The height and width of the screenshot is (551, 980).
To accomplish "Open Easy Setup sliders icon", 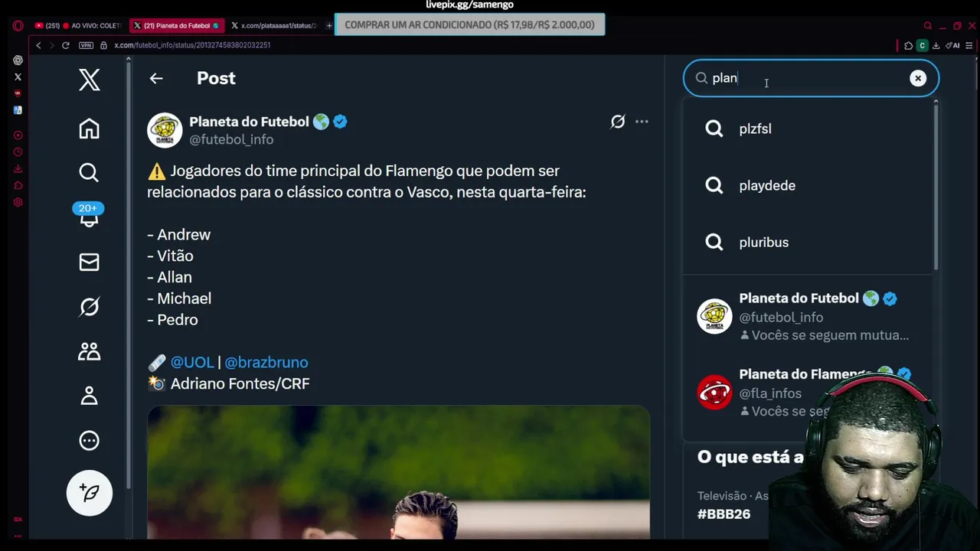I will point(969,46).
